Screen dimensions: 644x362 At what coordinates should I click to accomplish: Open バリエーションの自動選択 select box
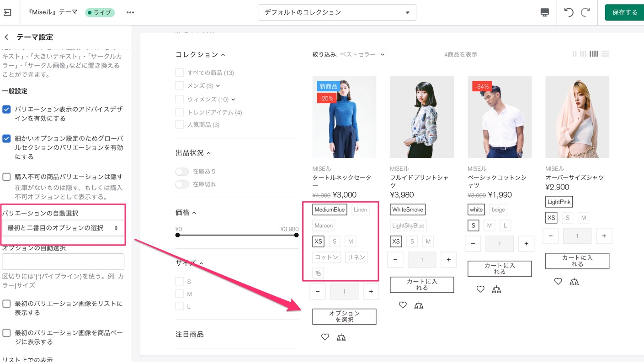click(x=63, y=228)
